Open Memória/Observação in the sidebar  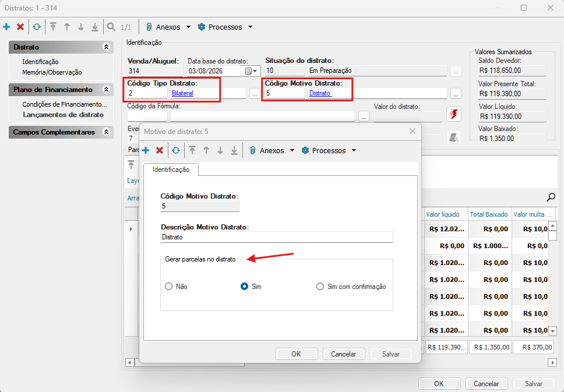point(52,72)
